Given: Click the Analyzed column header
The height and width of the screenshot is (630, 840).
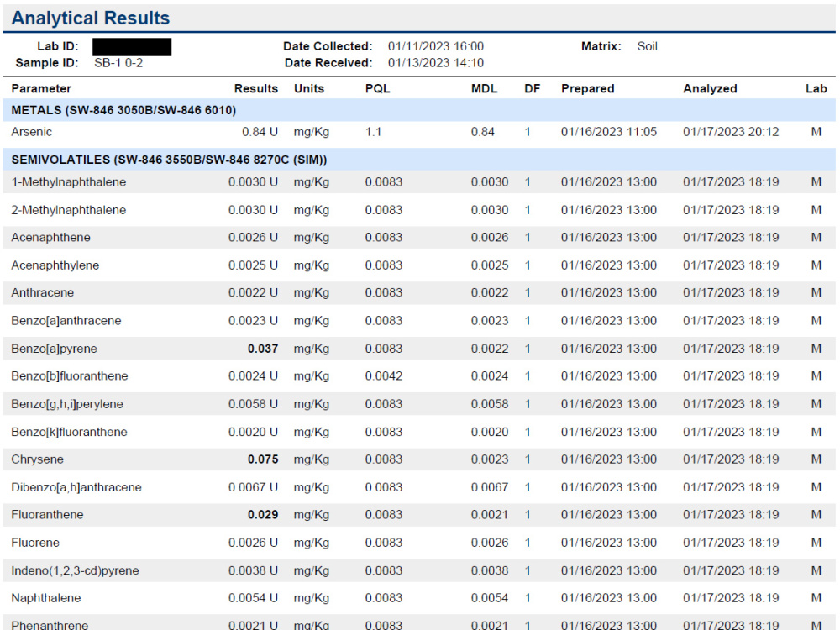Looking at the screenshot, I should click(x=710, y=89).
